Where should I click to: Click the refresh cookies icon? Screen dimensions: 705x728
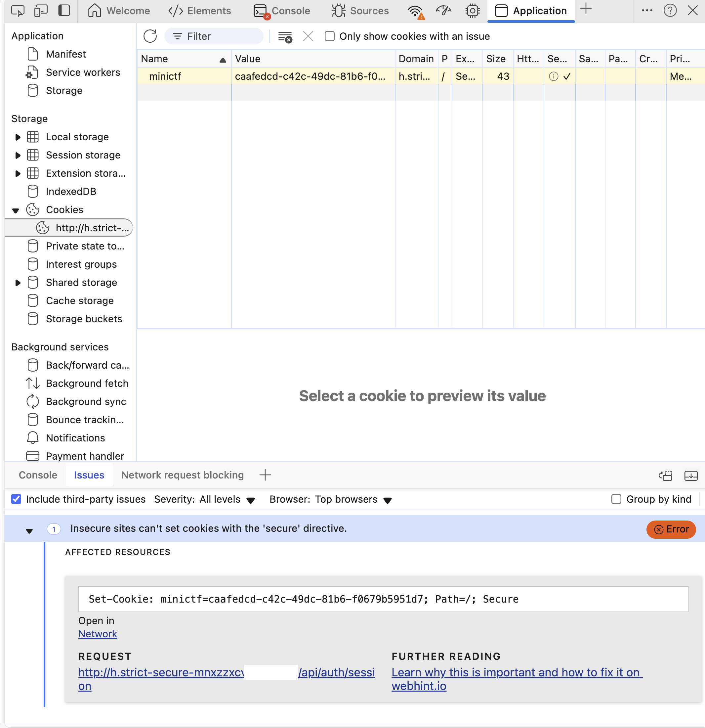[149, 36]
